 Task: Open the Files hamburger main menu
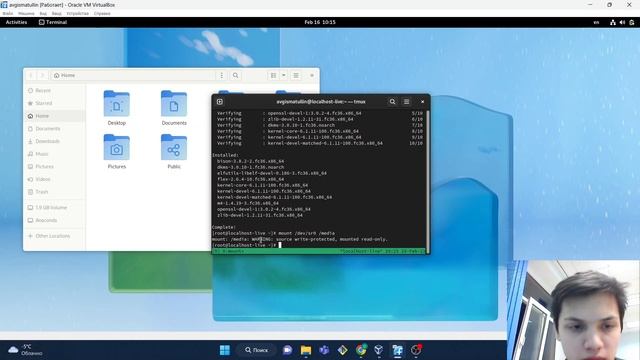coord(296,76)
